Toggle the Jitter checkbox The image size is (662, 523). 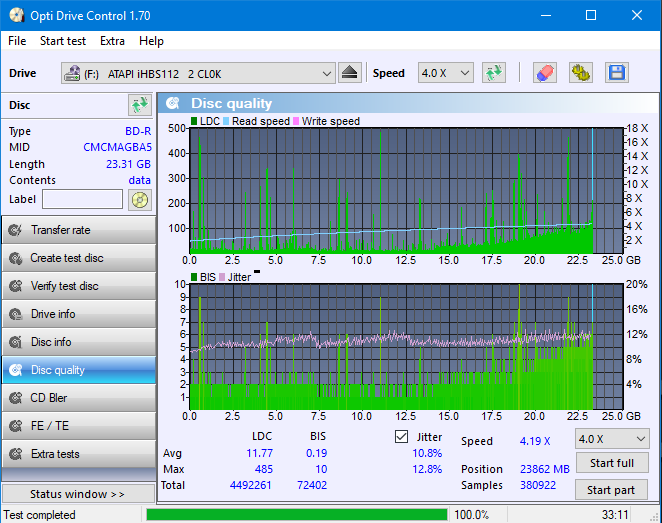[x=402, y=436]
